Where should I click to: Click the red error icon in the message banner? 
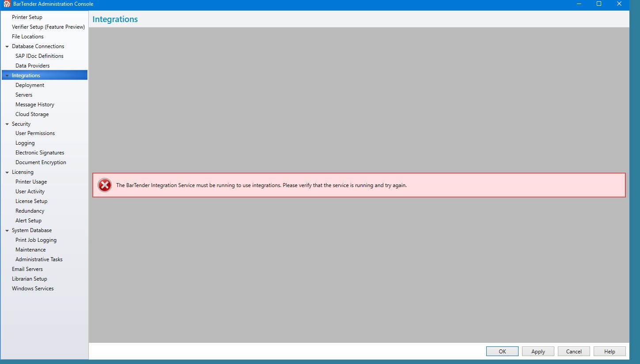tap(105, 185)
